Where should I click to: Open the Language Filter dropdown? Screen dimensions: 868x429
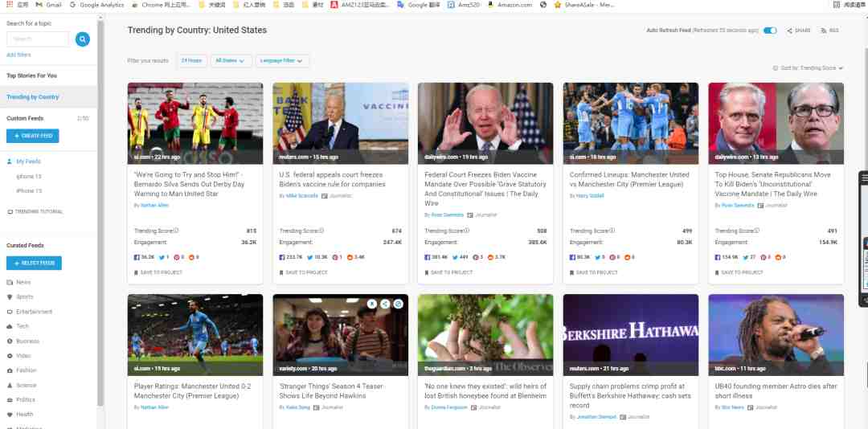tap(282, 61)
